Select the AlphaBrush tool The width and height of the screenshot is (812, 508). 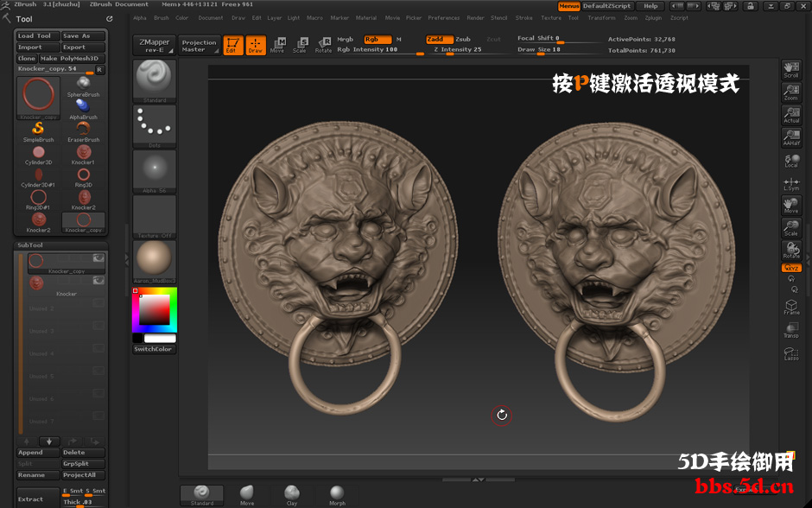coord(83,109)
